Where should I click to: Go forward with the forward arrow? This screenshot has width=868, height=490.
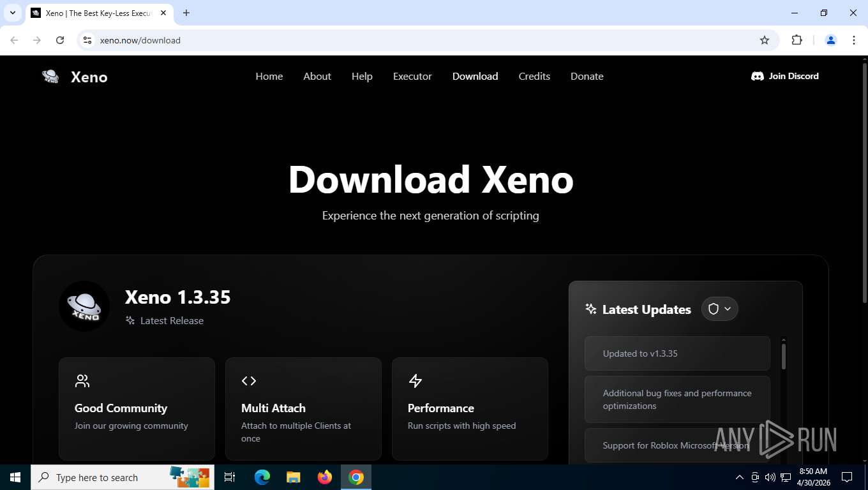[x=37, y=40]
